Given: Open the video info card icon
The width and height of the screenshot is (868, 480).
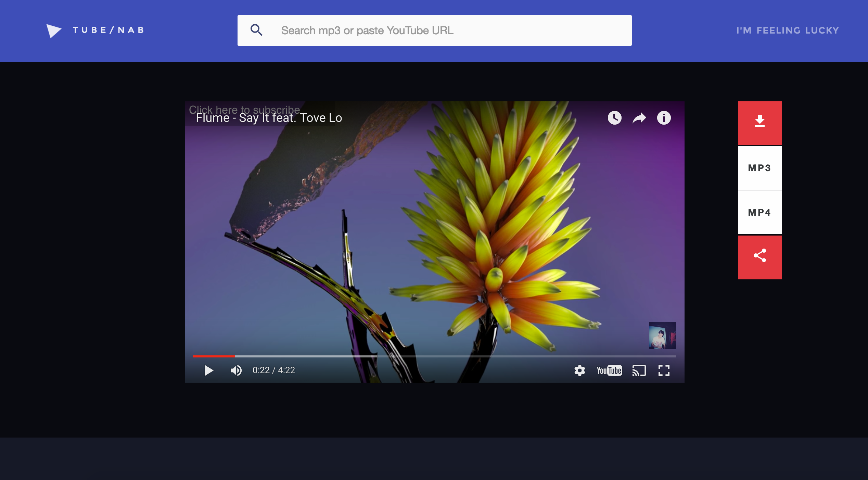Looking at the screenshot, I should click(x=664, y=118).
